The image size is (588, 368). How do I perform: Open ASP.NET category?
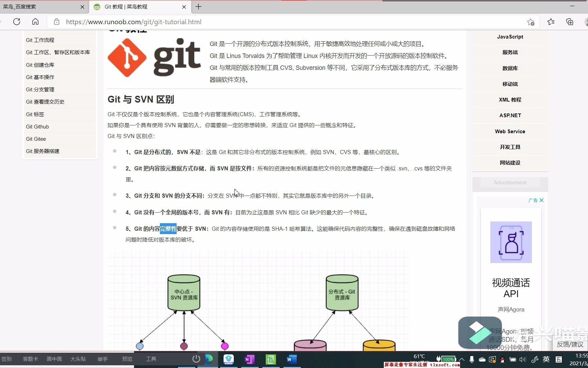[x=510, y=115]
